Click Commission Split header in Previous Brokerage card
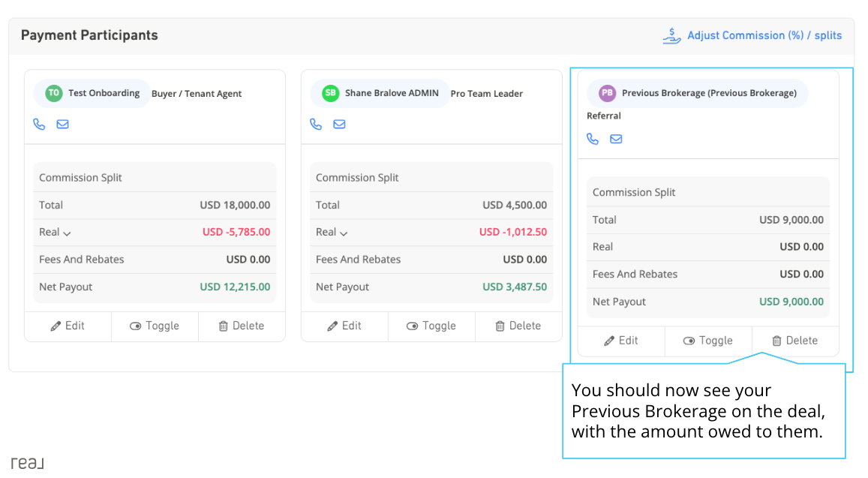This screenshot has height=478, width=868. click(x=634, y=193)
